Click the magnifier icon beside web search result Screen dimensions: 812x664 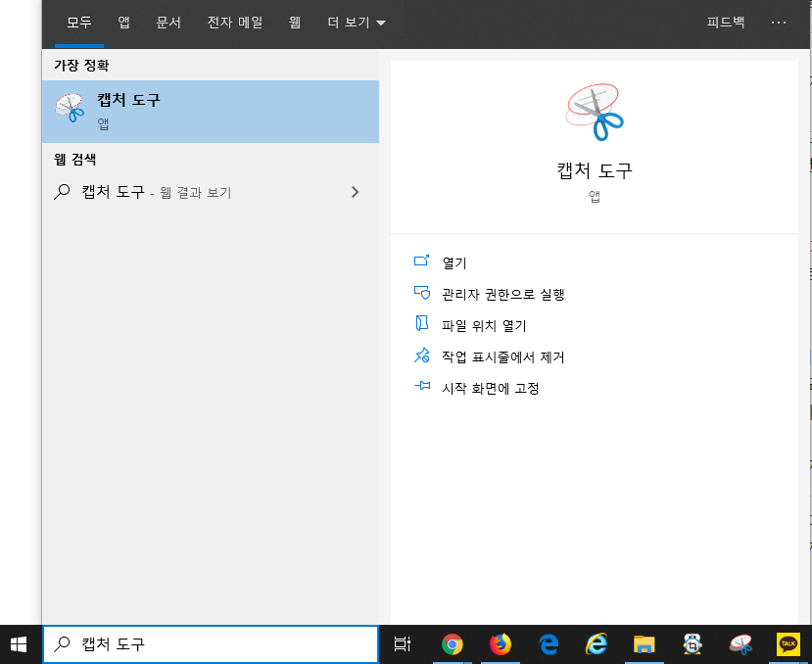(x=62, y=192)
